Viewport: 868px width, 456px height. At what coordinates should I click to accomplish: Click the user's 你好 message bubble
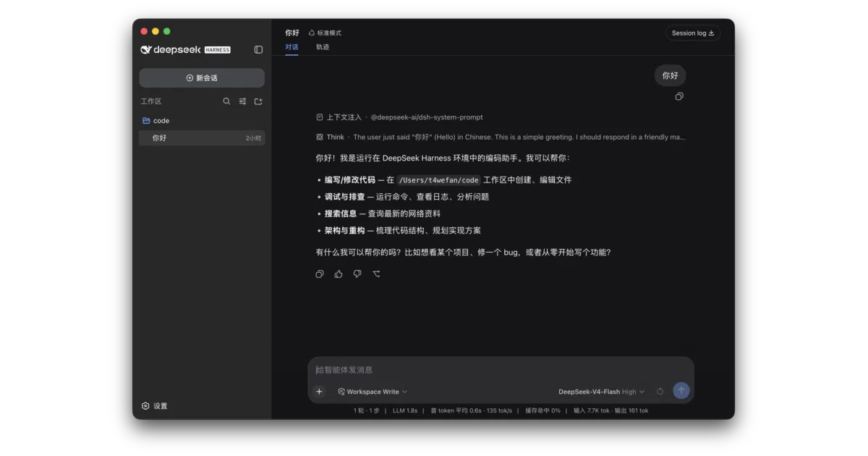pyautogui.click(x=670, y=75)
